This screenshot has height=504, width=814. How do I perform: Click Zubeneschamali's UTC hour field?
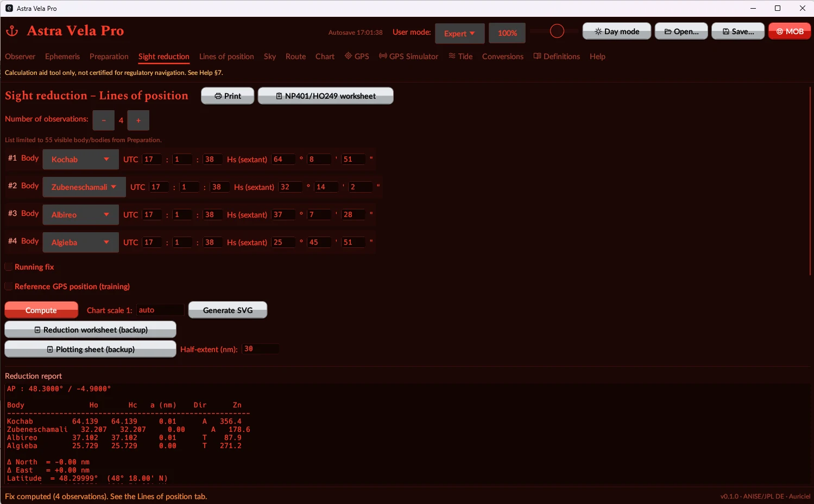point(159,187)
